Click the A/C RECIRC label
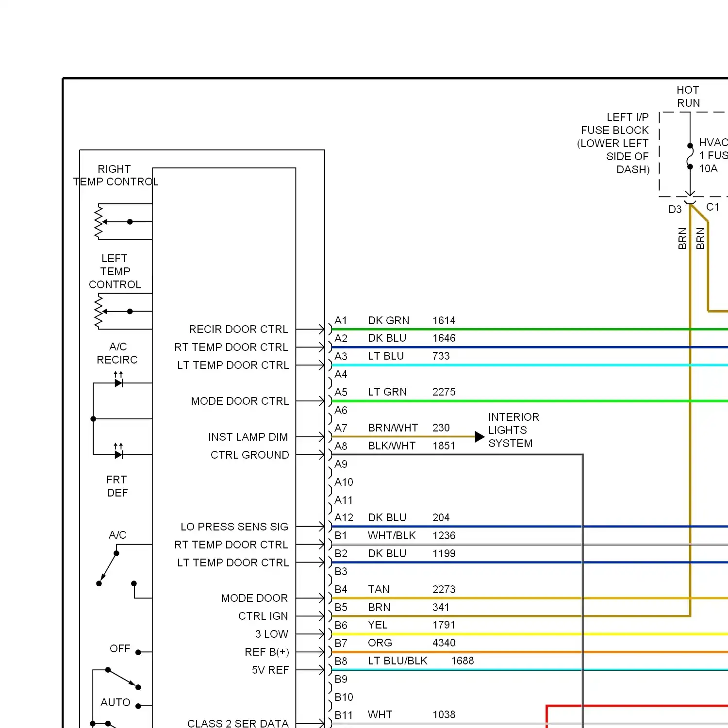728x728 pixels. point(117,353)
